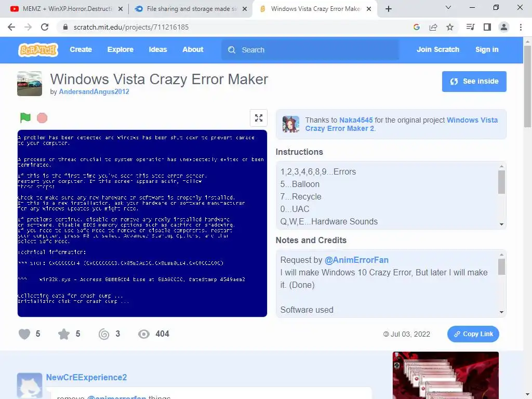Open the Create menu item
The height and width of the screenshot is (399, 532).
(x=81, y=49)
